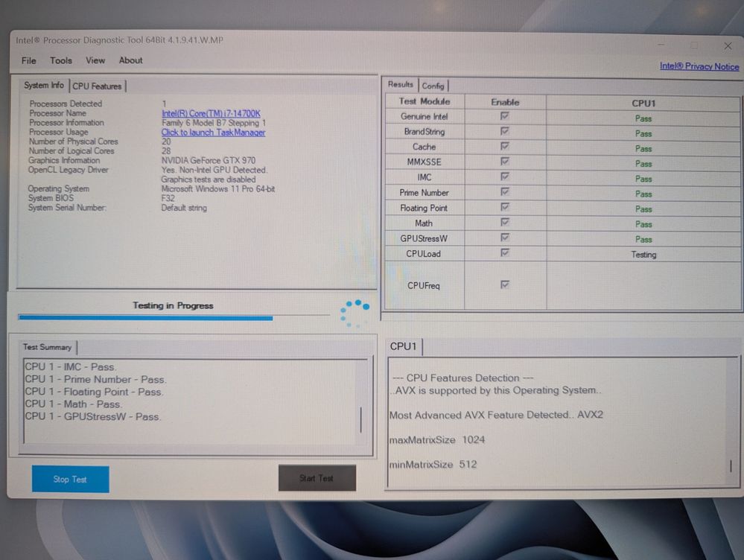Open the File menu
The image size is (744, 560).
pyautogui.click(x=28, y=60)
